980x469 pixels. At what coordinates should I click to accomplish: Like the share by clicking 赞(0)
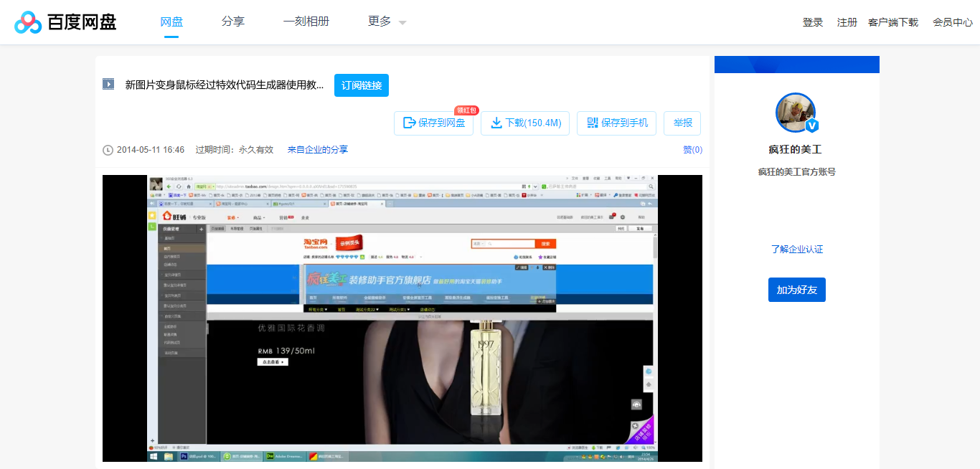point(691,149)
